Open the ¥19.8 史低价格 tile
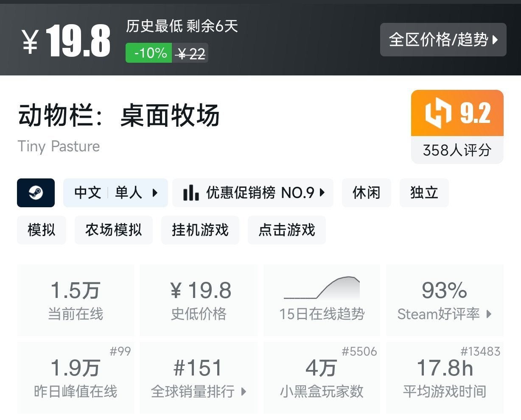521x420 pixels. click(199, 300)
